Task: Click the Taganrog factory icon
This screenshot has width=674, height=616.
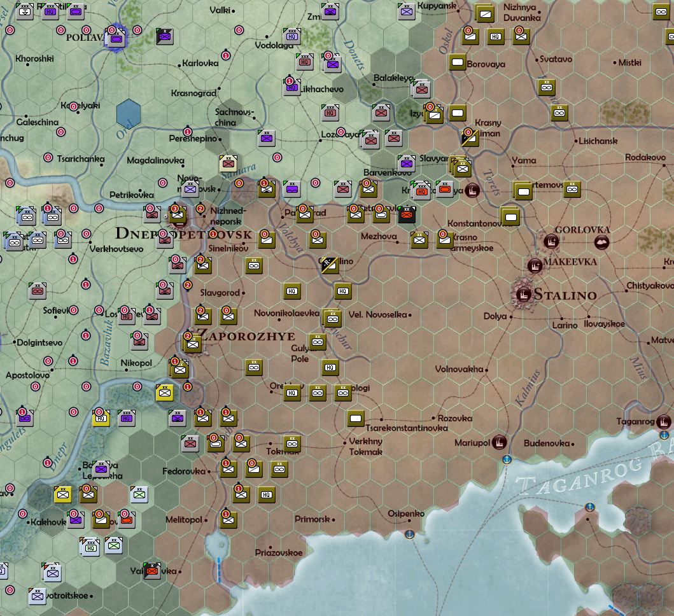Action: [664, 421]
